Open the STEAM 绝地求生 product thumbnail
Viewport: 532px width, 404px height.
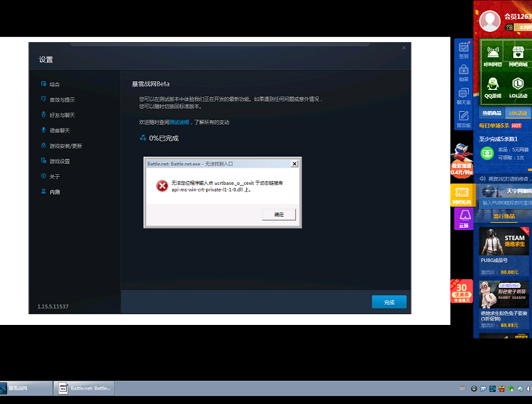[x=504, y=242]
